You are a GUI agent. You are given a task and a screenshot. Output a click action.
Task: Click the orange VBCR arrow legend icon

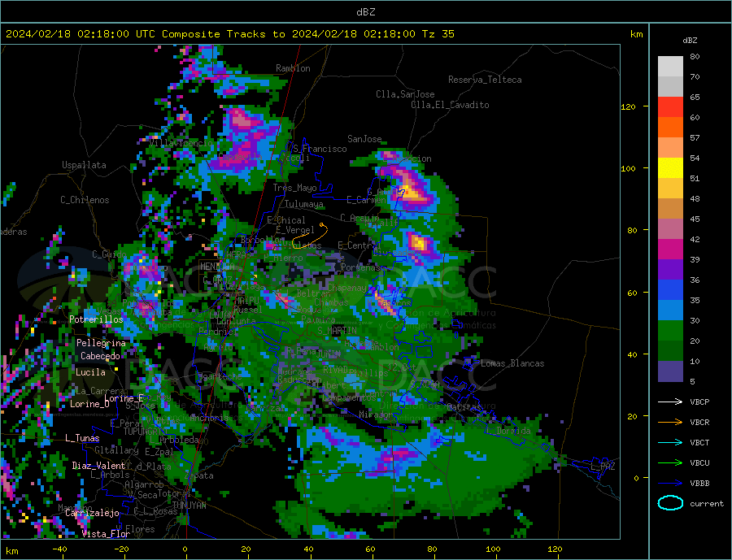click(670, 423)
